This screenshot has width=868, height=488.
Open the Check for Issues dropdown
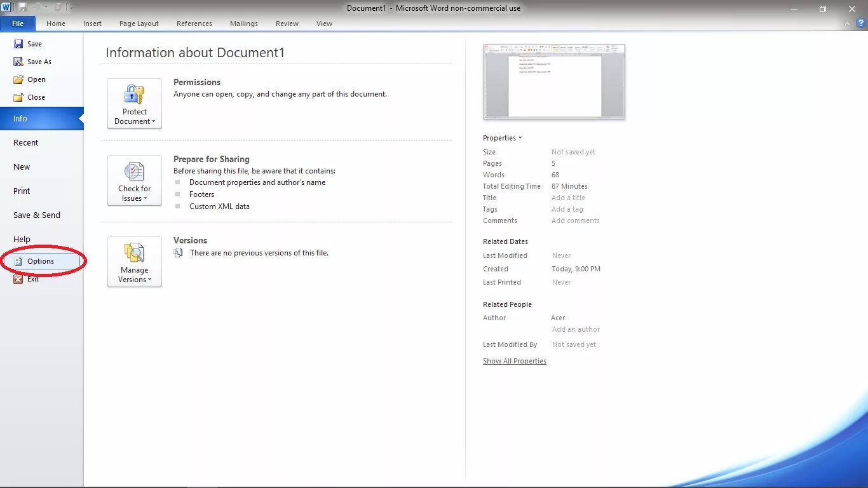[x=135, y=180]
